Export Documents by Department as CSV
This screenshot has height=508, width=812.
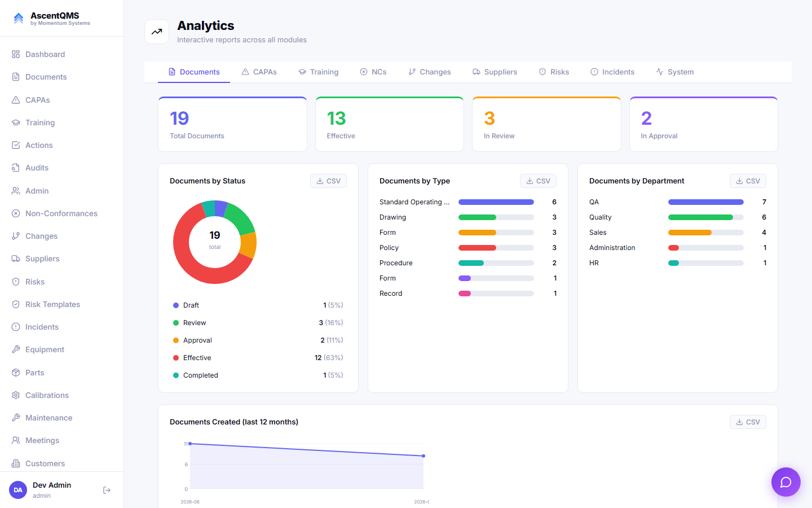coord(748,181)
